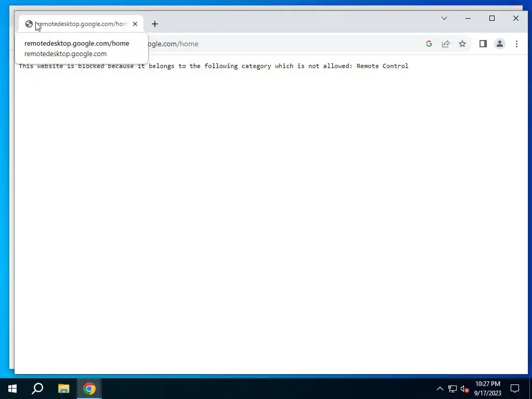Open a new Chrome tab
Image resolution: width=532 pixels, height=399 pixels.
pyautogui.click(x=155, y=24)
